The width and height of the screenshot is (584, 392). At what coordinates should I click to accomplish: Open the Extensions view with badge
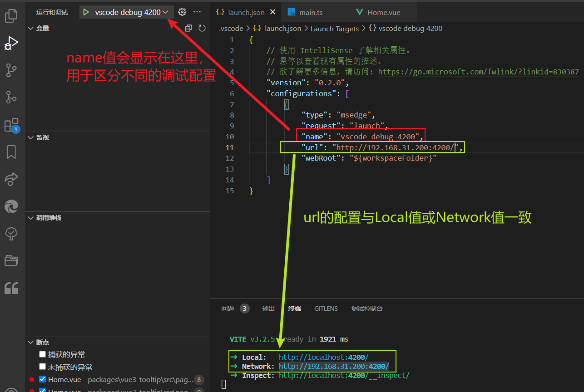(x=11, y=125)
